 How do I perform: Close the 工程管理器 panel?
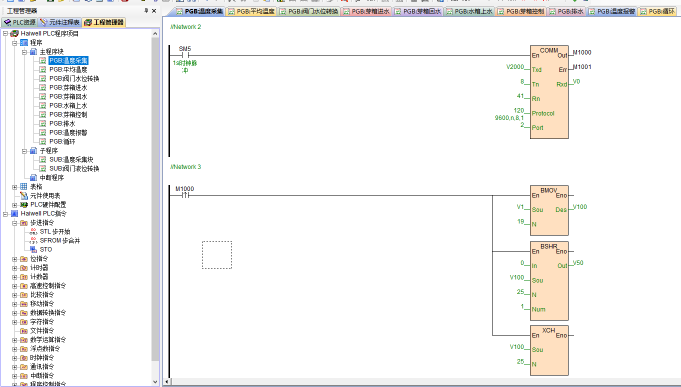coord(154,10)
